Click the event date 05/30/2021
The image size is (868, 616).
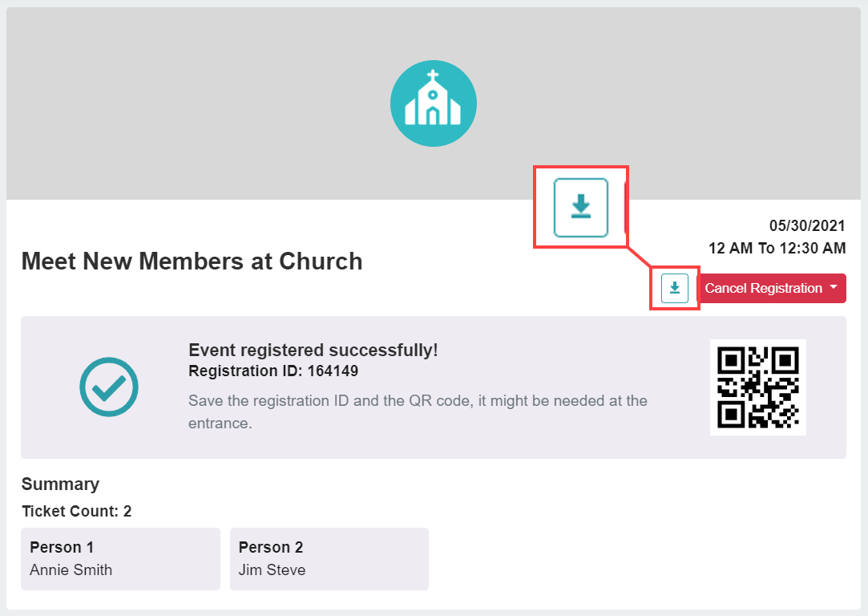click(x=807, y=225)
